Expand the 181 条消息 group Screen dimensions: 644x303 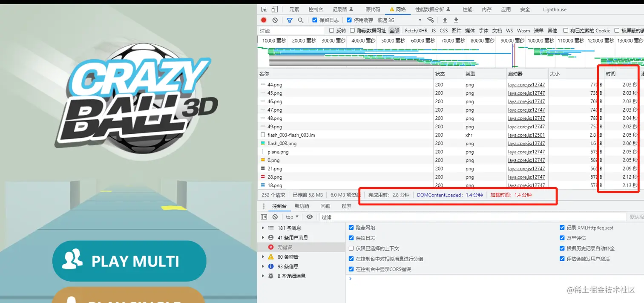(263, 228)
